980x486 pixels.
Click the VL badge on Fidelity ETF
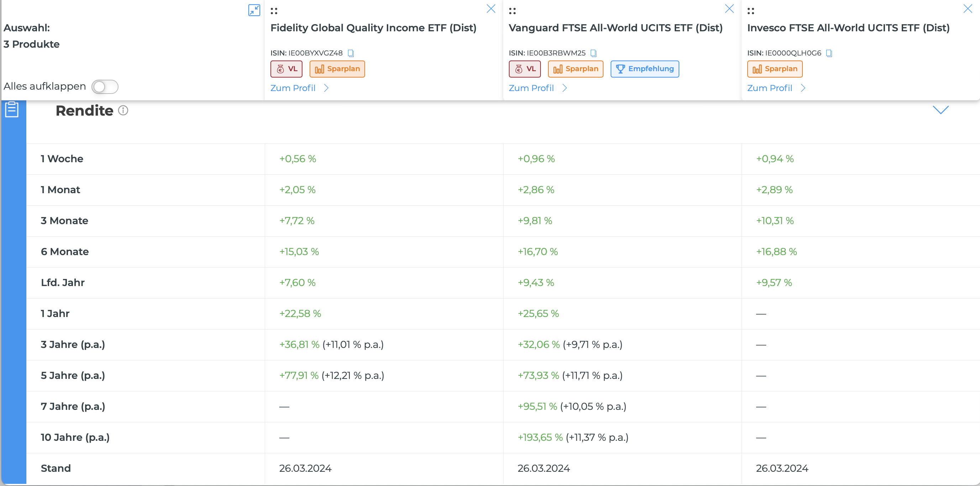click(x=286, y=69)
